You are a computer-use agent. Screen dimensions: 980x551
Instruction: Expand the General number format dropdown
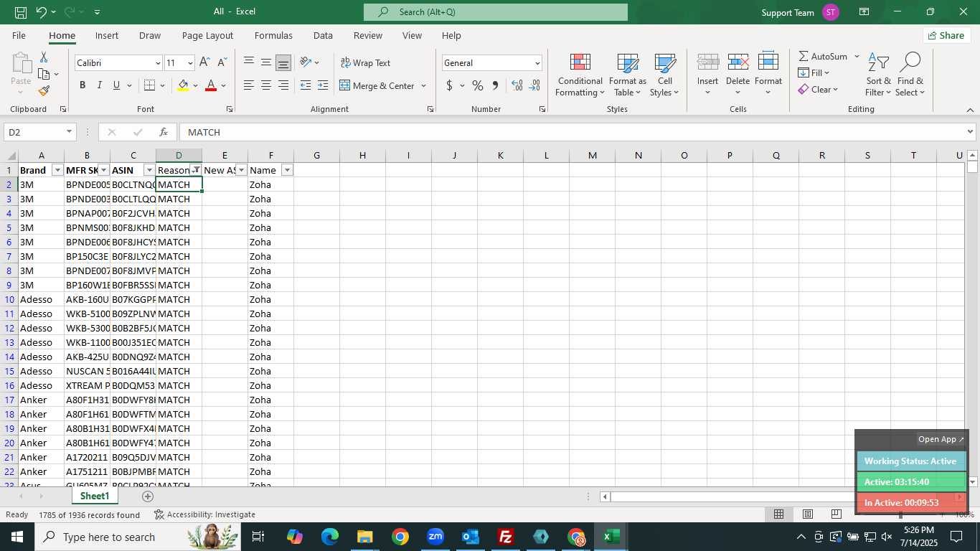(x=537, y=63)
